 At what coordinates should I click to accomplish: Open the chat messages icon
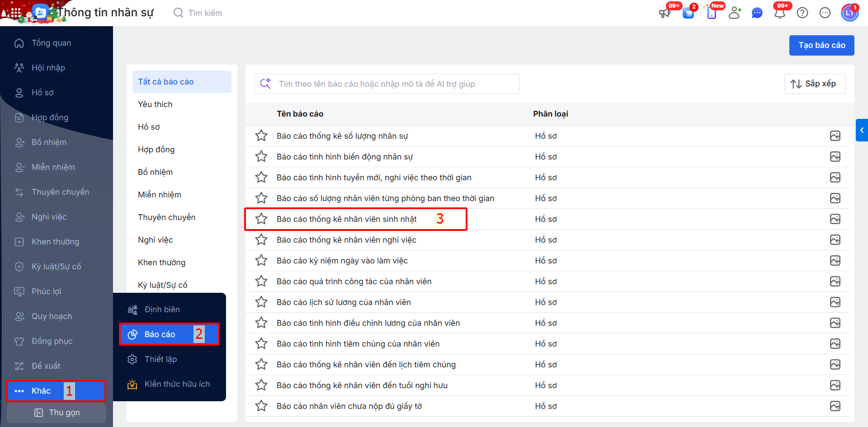[x=757, y=13]
